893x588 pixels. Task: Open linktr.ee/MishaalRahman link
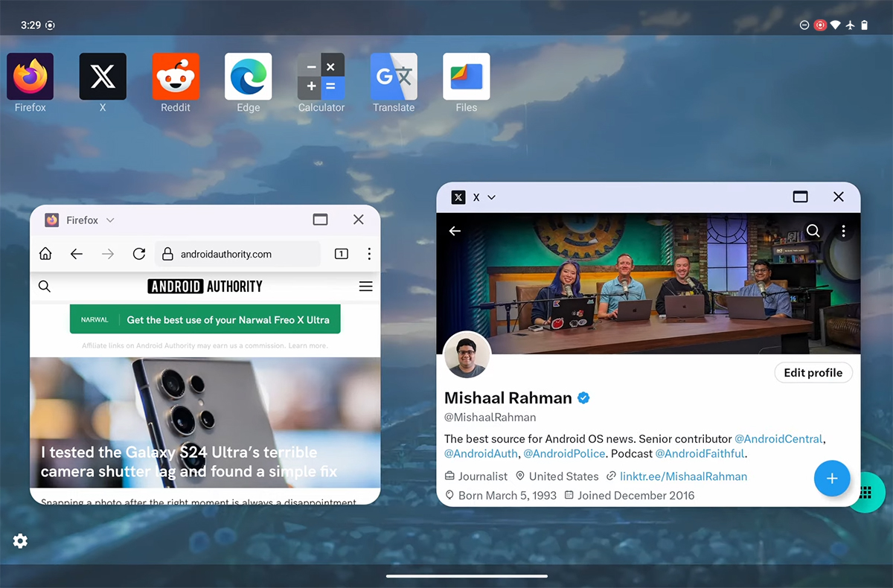point(683,476)
